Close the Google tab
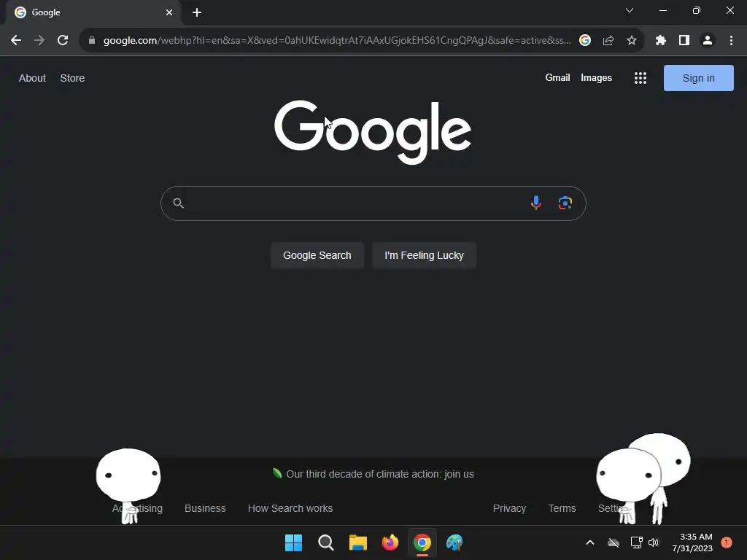 [169, 12]
